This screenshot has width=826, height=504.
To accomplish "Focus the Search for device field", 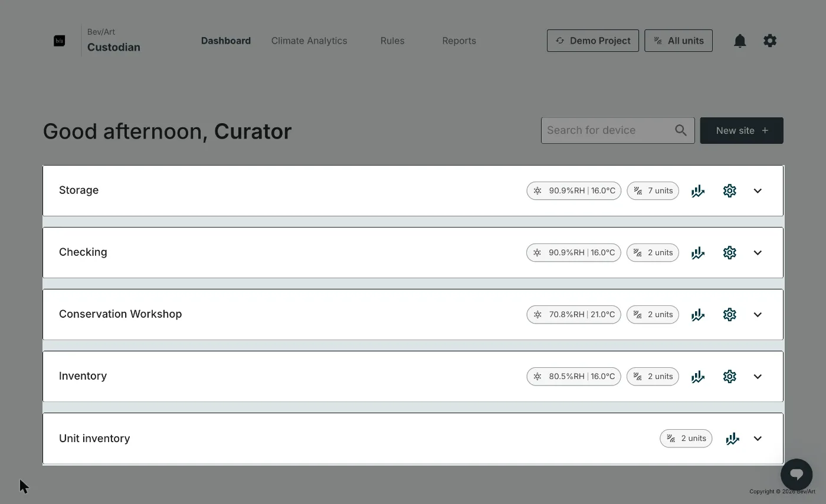I will point(618,130).
